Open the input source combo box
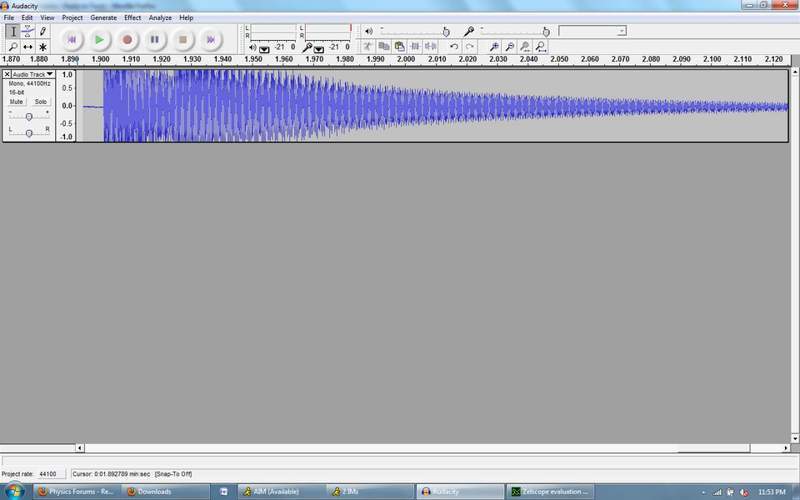800x500 pixels. click(592, 31)
